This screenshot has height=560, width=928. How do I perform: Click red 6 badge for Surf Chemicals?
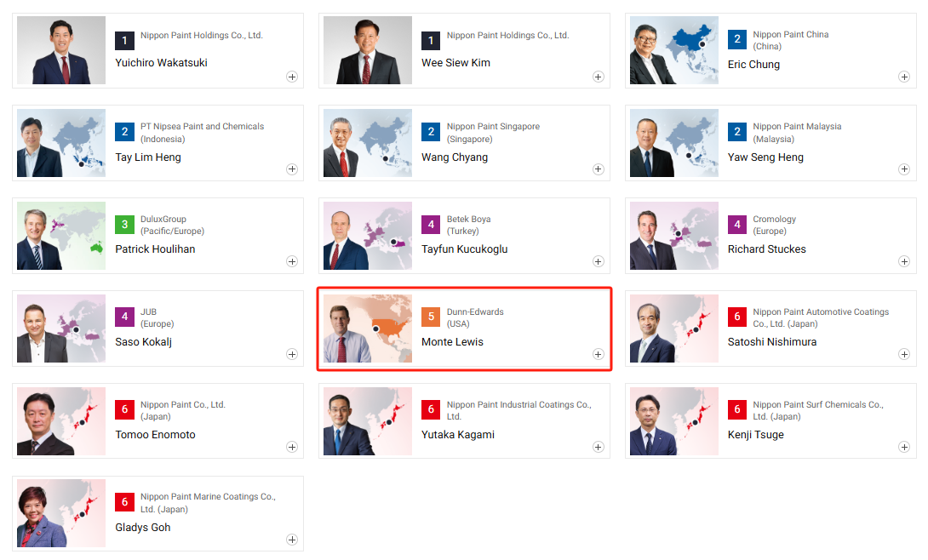pos(736,409)
